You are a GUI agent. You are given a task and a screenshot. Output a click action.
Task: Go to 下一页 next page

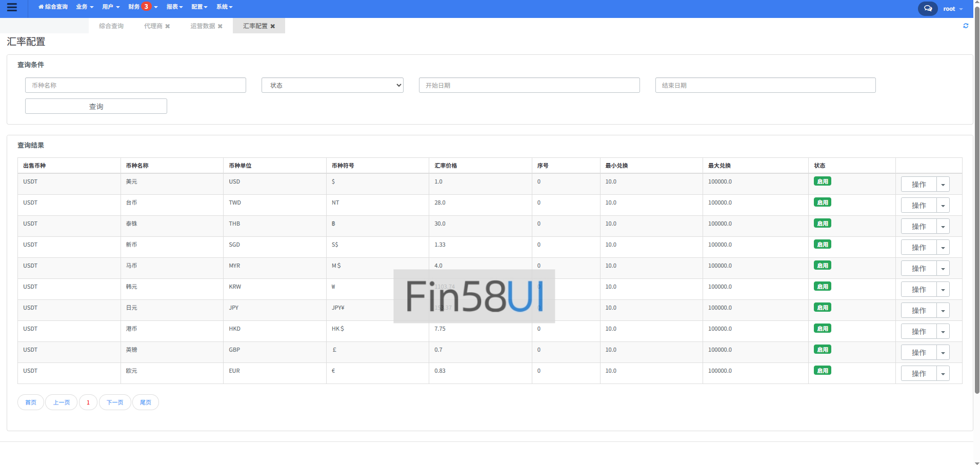click(115, 402)
